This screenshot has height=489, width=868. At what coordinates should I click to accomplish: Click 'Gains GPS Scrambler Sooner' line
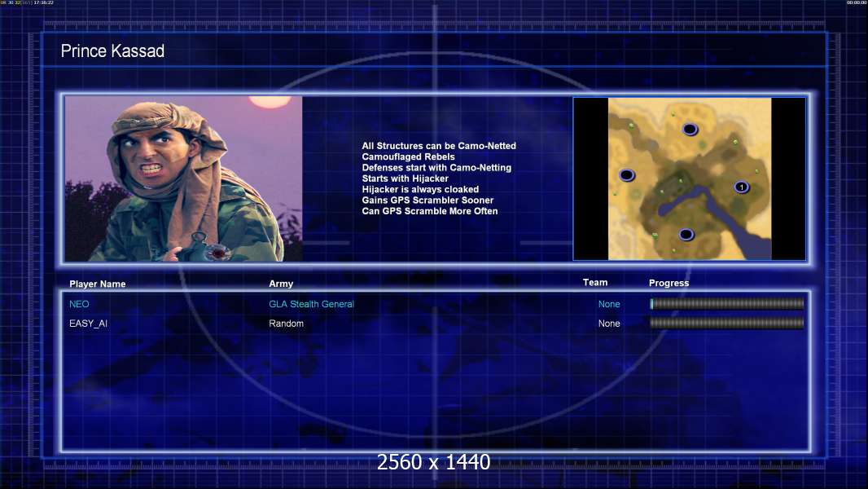(x=427, y=200)
